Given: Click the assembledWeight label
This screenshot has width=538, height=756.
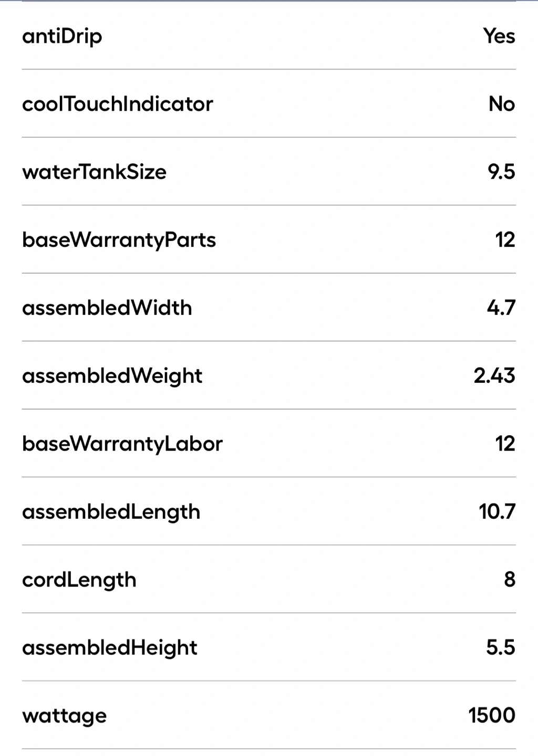Looking at the screenshot, I should pyautogui.click(x=112, y=376).
